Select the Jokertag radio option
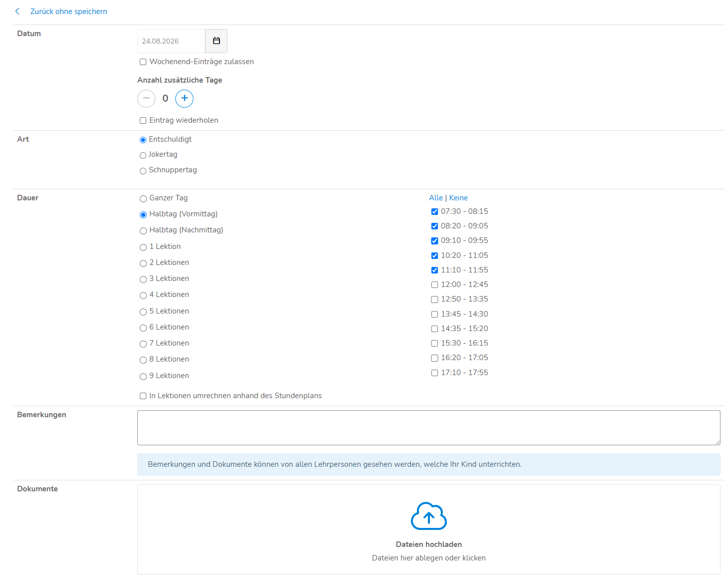Screen dimensions: 728x578 (x=143, y=155)
